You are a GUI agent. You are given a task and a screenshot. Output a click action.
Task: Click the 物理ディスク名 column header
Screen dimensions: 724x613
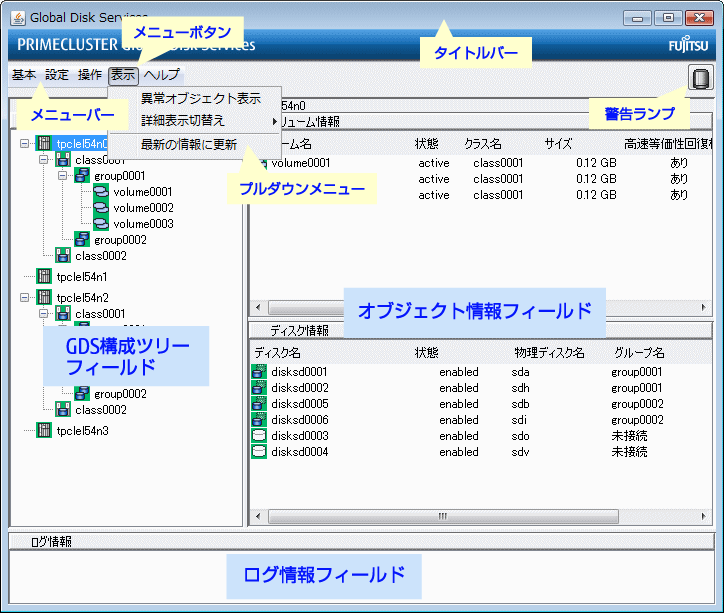(x=548, y=353)
